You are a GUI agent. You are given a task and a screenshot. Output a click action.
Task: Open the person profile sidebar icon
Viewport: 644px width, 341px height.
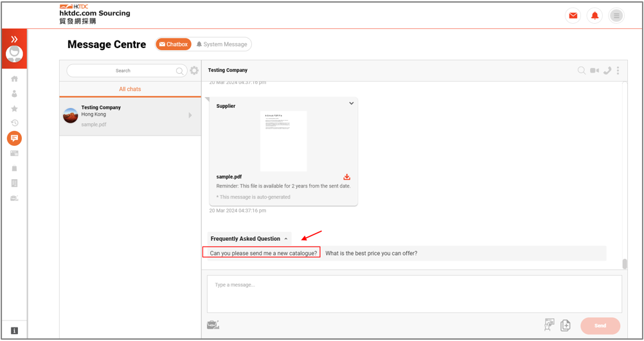[x=14, y=94]
